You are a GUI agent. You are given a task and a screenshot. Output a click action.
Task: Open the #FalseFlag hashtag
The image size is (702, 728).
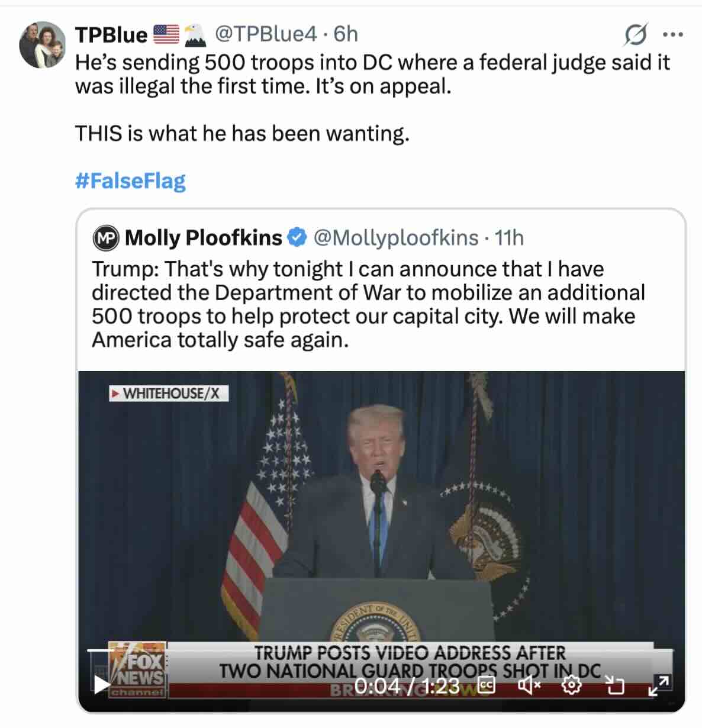pos(130,181)
